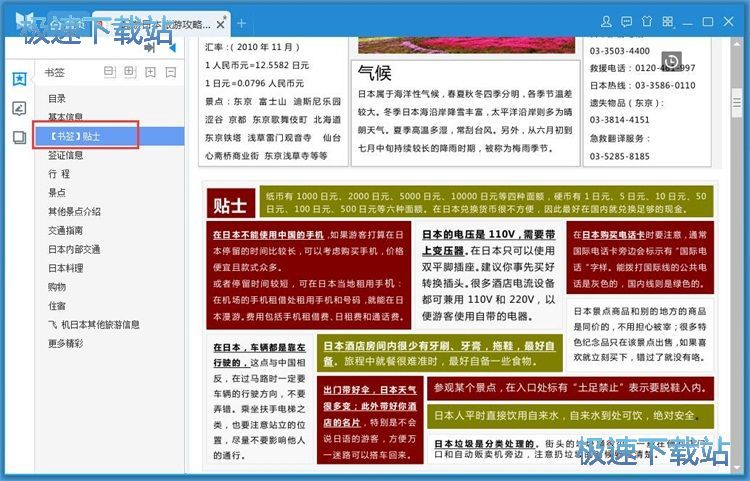Select the 基本信息 bookmark

click(x=66, y=116)
